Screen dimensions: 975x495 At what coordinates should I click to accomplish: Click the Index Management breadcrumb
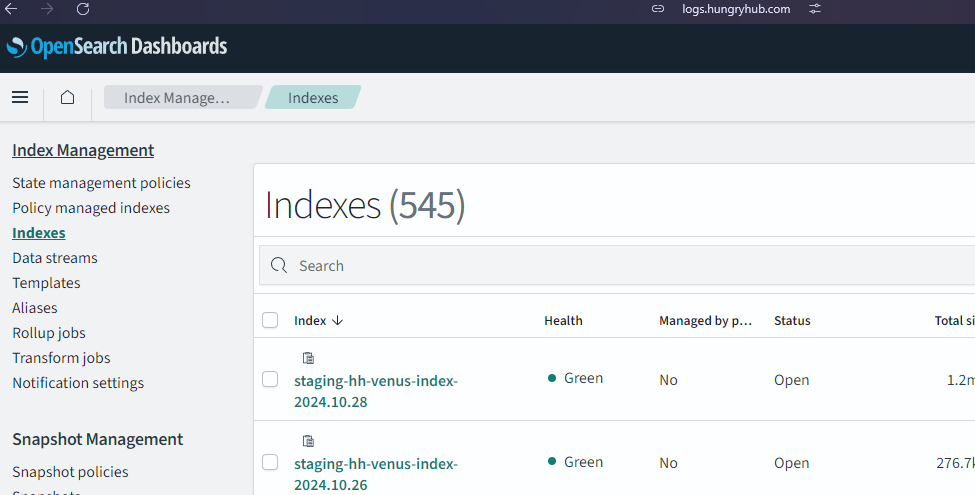tap(177, 98)
